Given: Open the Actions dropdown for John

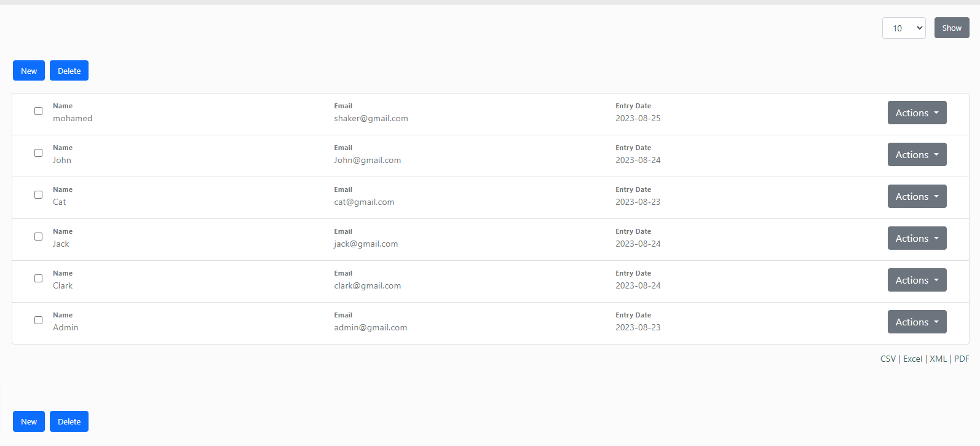Looking at the screenshot, I should tap(917, 155).
